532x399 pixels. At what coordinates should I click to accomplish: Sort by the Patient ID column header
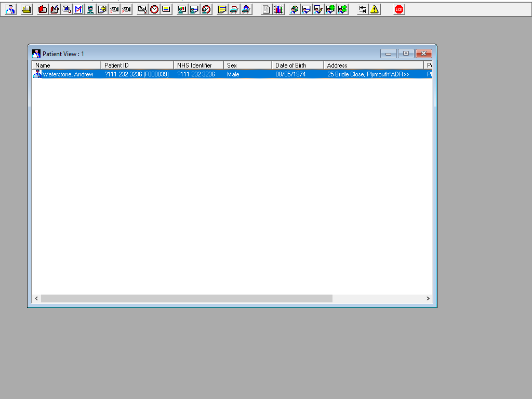tap(137, 65)
